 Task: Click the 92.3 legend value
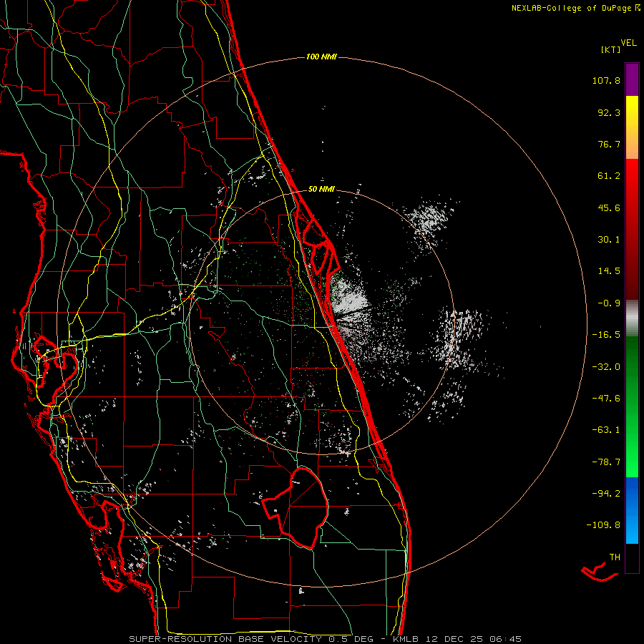609,112
